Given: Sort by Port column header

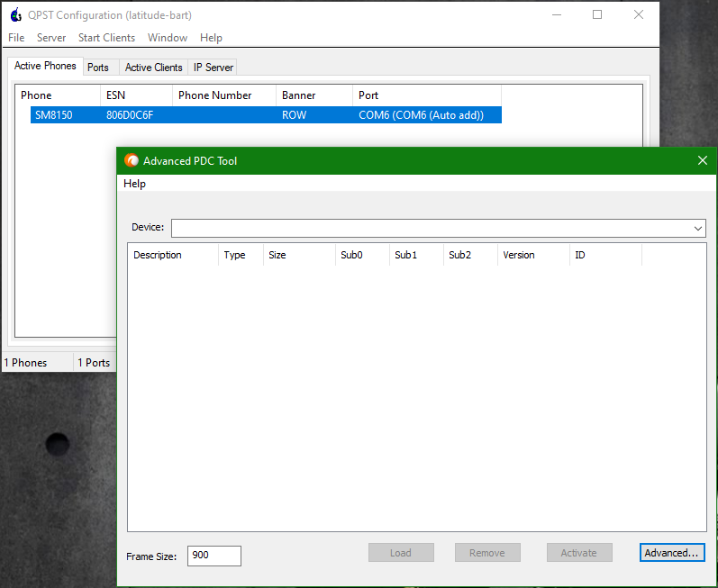Looking at the screenshot, I should 427,95.
